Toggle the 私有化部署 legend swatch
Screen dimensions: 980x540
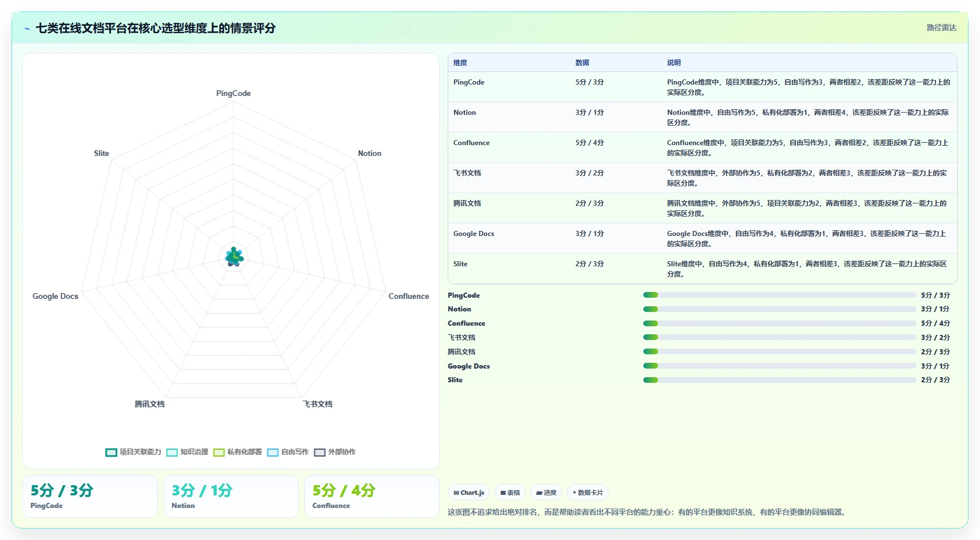tap(219, 452)
